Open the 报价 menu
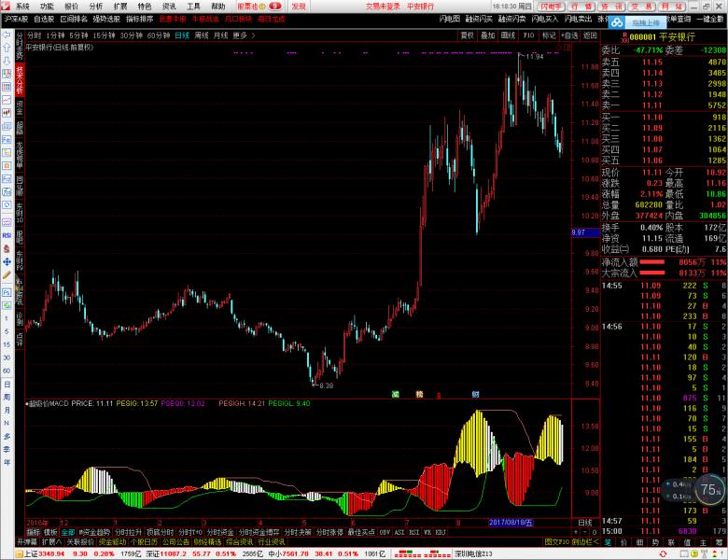The width and height of the screenshot is (728, 560). point(71,6)
